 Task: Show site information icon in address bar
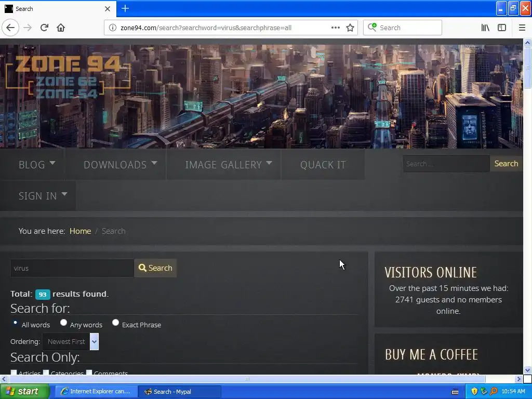[112, 28]
